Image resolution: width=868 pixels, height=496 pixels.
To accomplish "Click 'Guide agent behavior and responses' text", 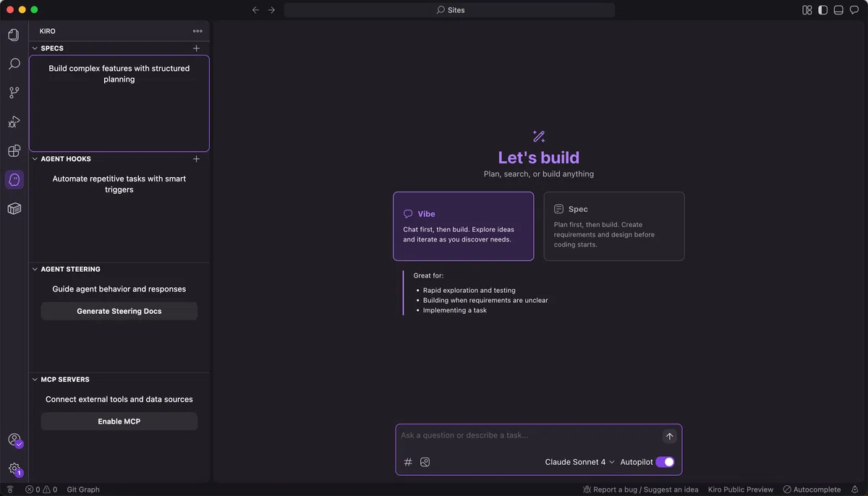I will [x=119, y=289].
